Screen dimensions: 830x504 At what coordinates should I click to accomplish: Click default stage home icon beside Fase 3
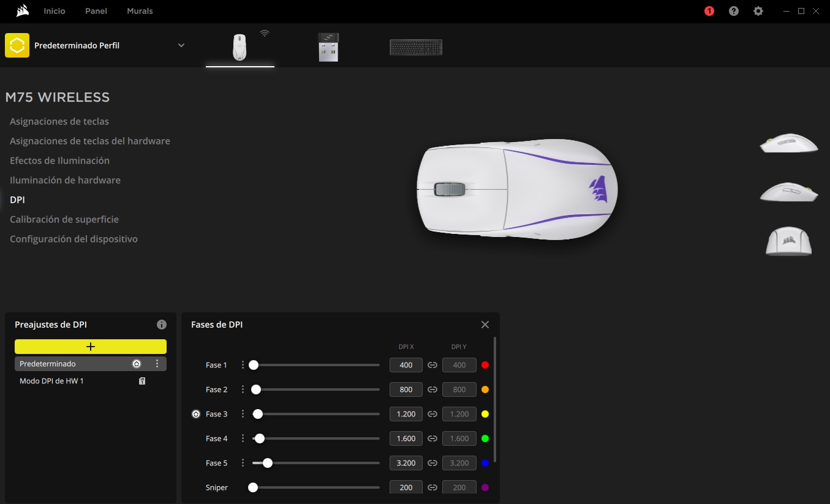point(196,414)
